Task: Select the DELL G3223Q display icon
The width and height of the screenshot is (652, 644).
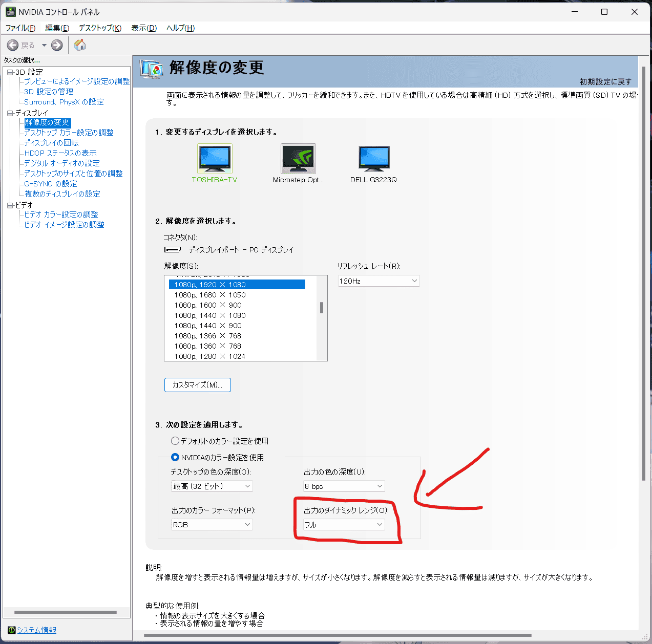Action: click(374, 159)
